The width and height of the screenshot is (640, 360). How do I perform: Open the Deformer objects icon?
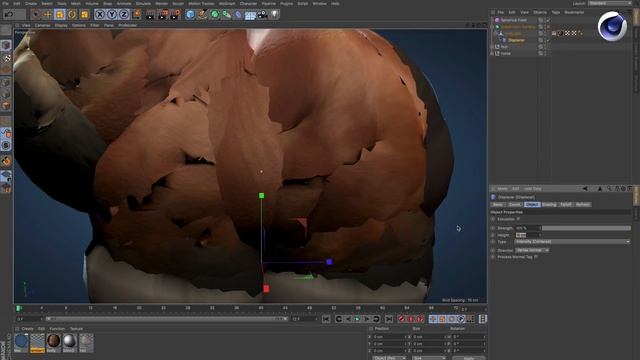pyautogui.click(x=238, y=15)
